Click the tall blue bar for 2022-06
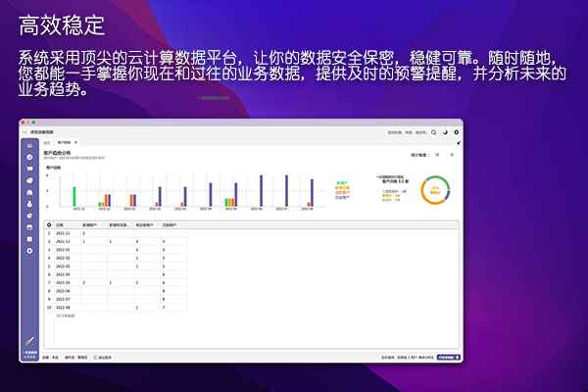The width and height of the screenshot is (588, 392). tap(262, 190)
